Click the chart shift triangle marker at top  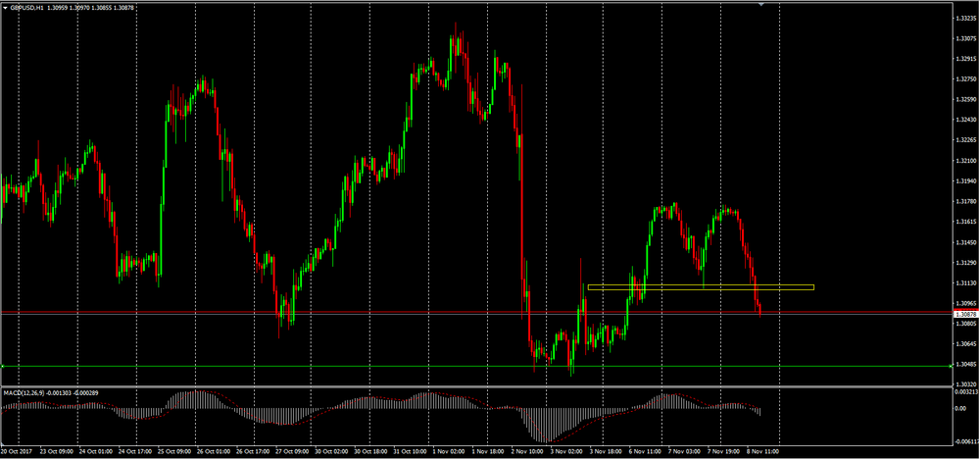pyautogui.click(x=760, y=5)
